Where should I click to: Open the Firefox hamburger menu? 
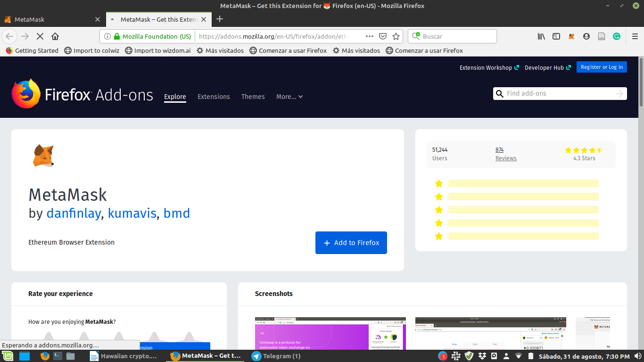pos(635,36)
